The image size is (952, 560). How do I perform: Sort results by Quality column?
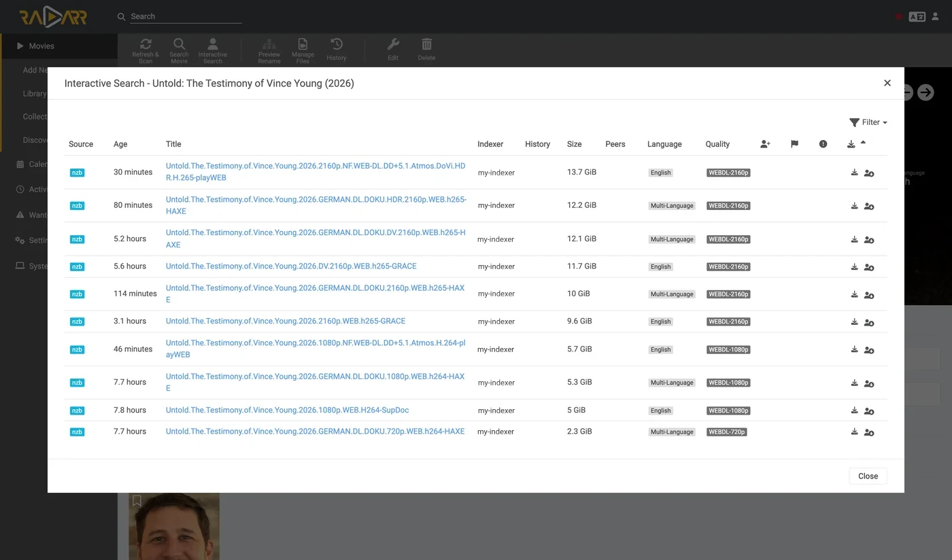[x=717, y=144]
